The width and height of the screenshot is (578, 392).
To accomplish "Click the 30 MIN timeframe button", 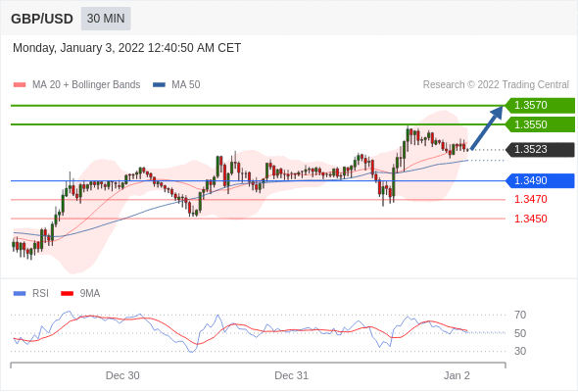I will point(106,19).
